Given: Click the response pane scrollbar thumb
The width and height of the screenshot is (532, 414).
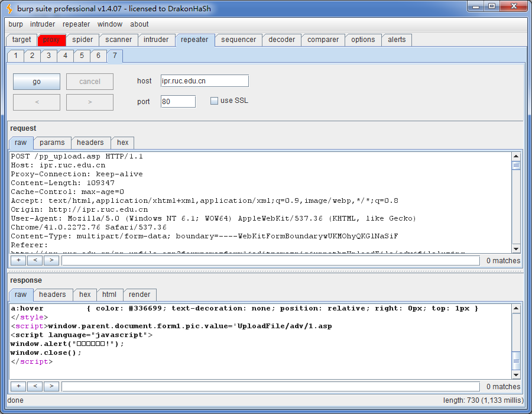Looking at the screenshot, I should [516, 361].
